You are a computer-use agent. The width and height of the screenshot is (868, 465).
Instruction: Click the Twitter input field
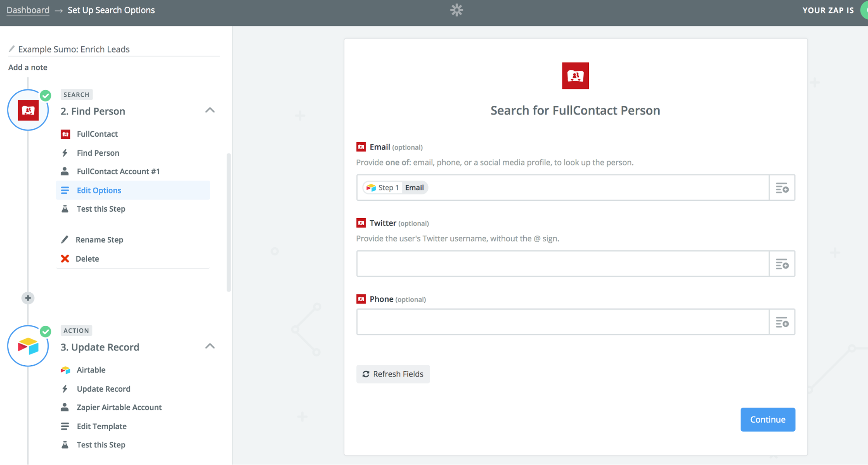pos(563,264)
